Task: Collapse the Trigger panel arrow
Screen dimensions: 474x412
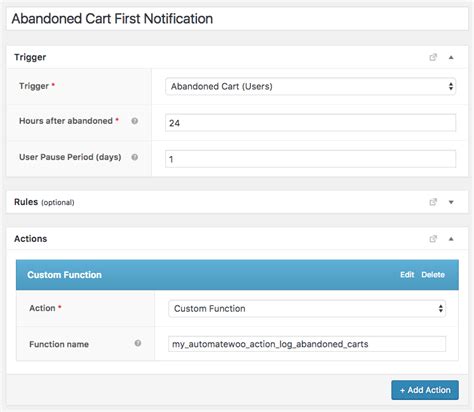Action: pos(451,57)
